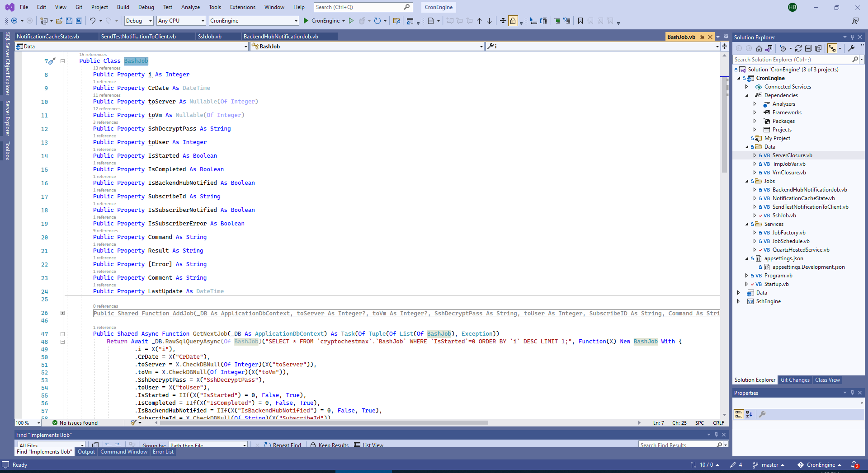Click the Alphabetical sort button in Properties
The image size is (868, 473).
tap(749, 414)
